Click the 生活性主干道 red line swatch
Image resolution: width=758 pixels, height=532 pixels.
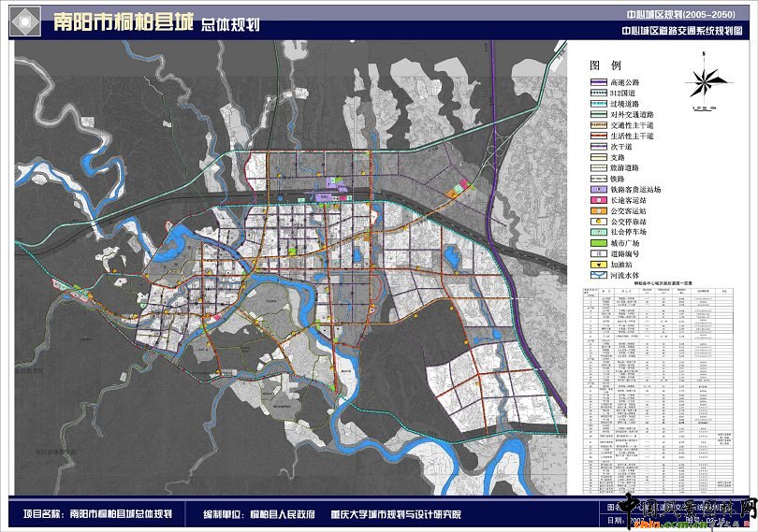(593, 136)
